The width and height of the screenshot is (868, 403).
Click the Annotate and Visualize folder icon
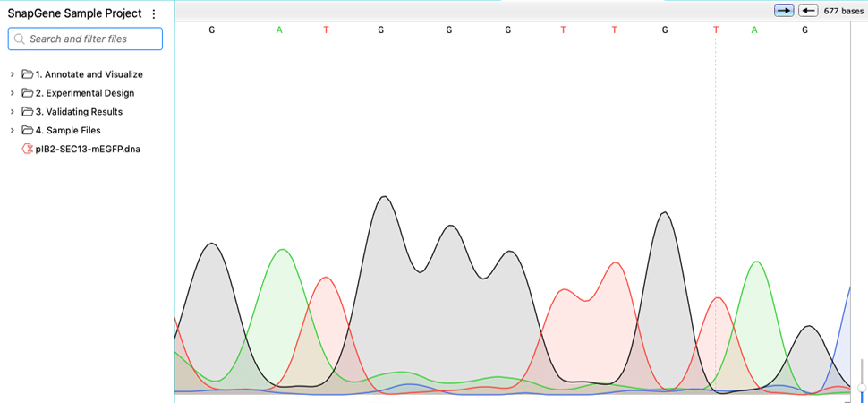(28, 74)
